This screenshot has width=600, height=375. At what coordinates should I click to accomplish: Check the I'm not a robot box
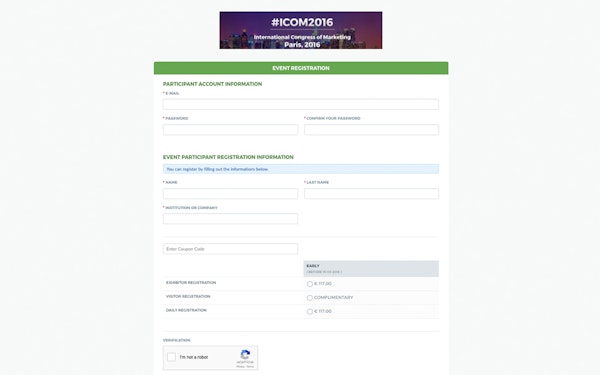171,357
